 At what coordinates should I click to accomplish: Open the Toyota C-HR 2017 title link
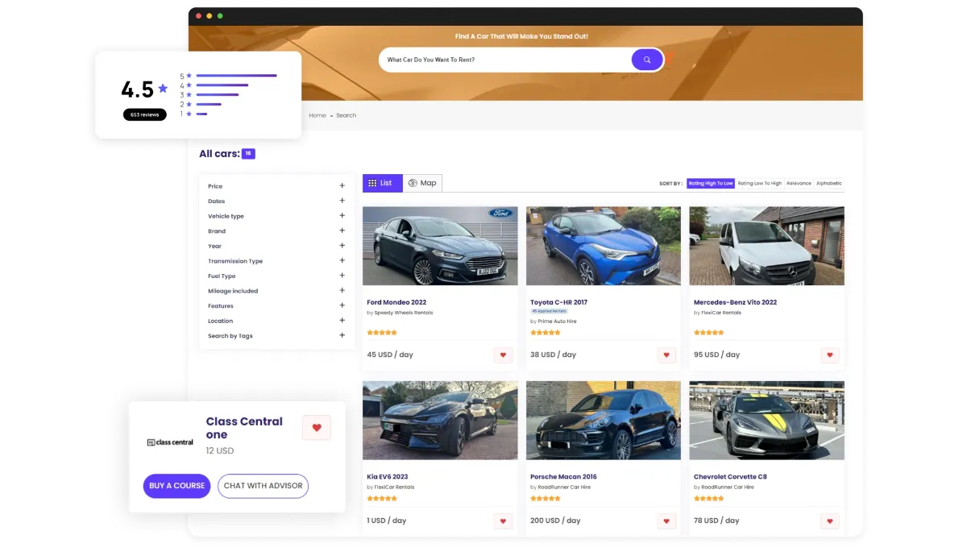point(558,302)
